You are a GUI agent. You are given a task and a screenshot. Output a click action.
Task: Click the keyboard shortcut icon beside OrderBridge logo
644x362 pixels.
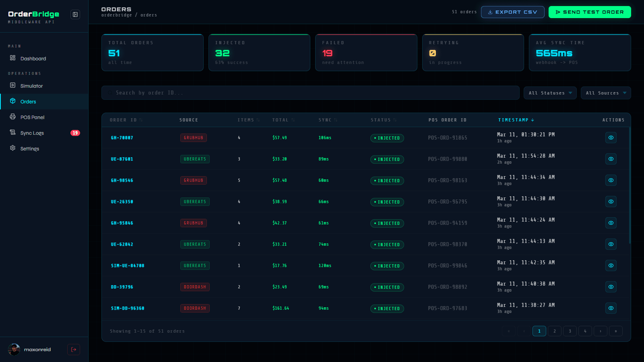click(x=75, y=14)
